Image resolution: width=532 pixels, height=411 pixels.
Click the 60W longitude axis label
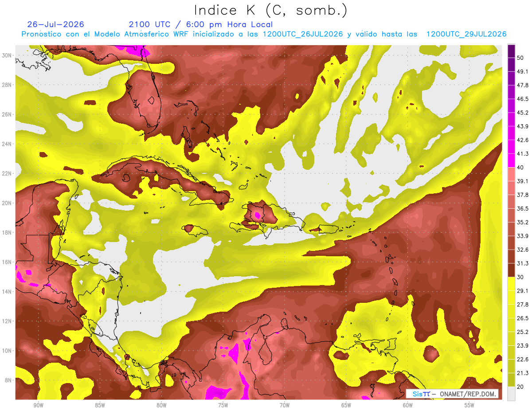pos(408,405)
